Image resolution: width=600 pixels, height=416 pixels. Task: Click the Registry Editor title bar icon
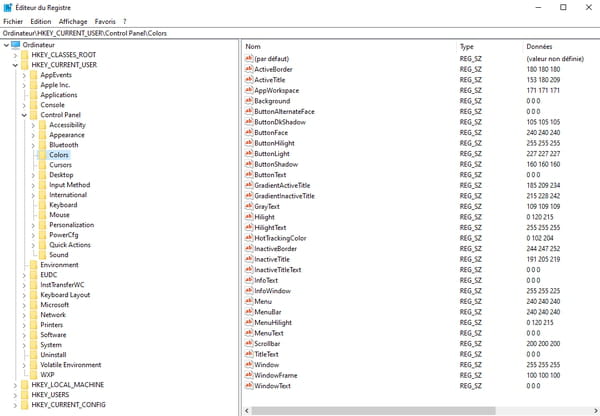click(x=8, y=7)
